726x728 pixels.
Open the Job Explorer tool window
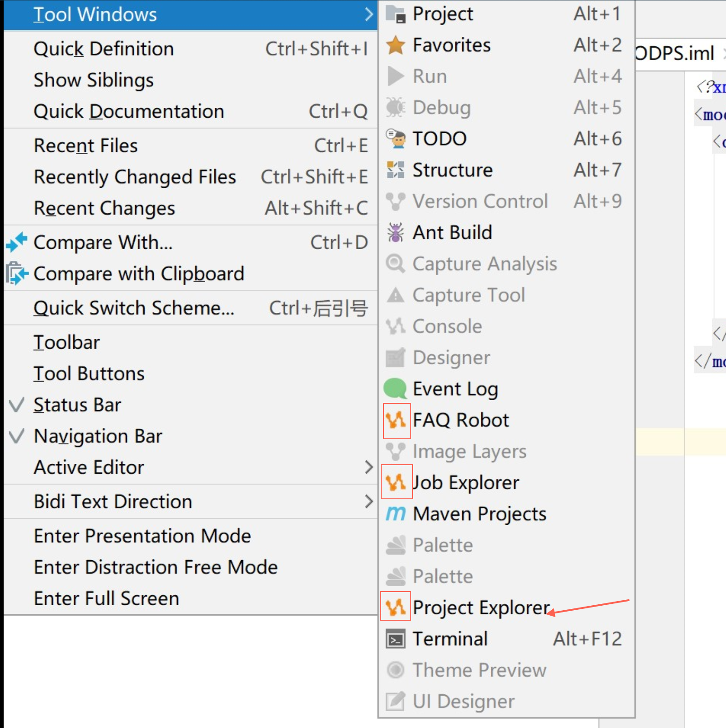click(x=506, y=482)
